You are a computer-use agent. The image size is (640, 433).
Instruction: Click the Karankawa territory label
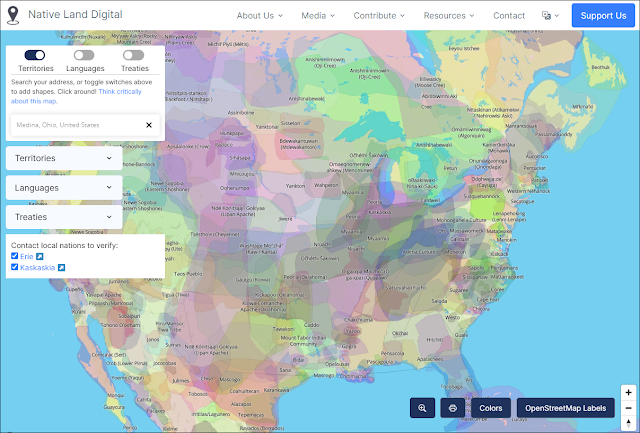pyautogui.click(x=276, y=390)
